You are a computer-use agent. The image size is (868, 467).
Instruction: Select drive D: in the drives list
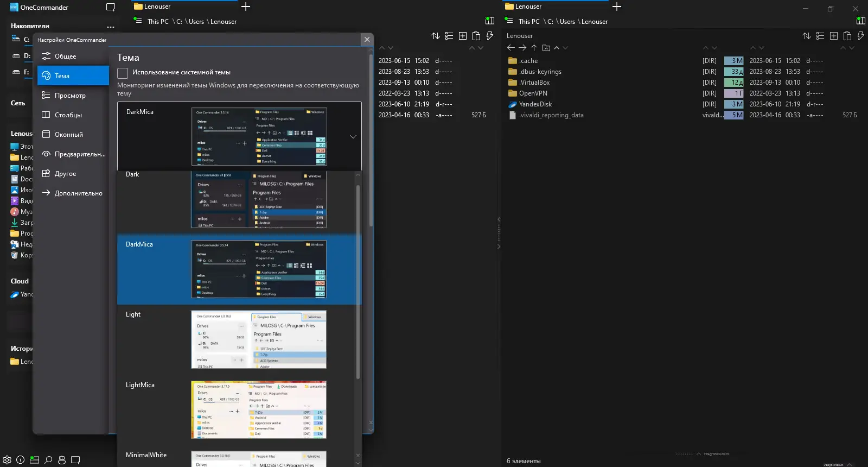22,56
